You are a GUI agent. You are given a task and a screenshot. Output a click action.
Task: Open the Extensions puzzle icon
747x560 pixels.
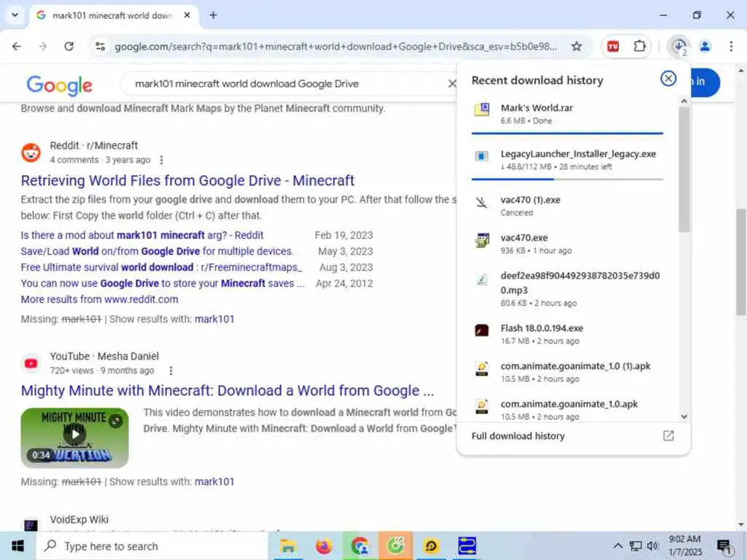pos(639,46)
